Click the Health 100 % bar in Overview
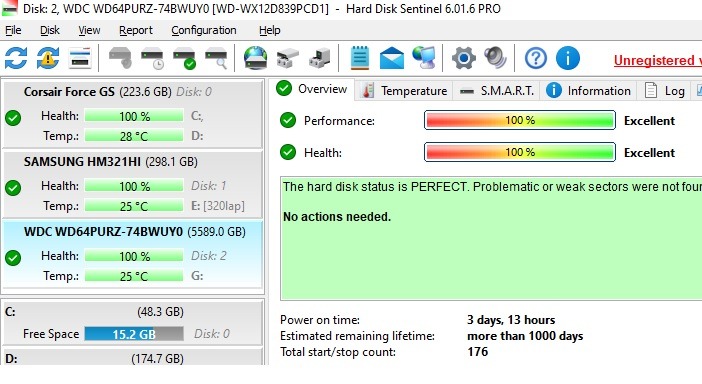This screenshot has height=384, width=702. pyautogui.click(x=520, y=153)
